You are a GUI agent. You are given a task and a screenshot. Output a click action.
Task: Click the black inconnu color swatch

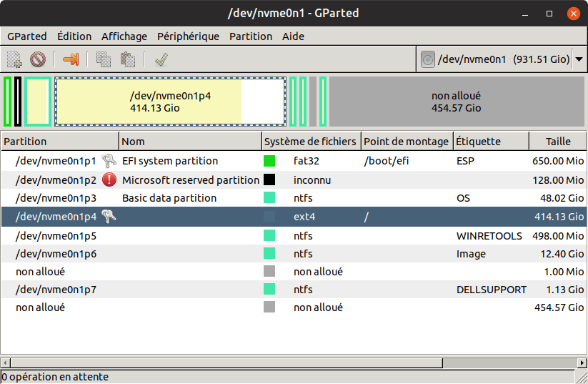click(269, 179)
